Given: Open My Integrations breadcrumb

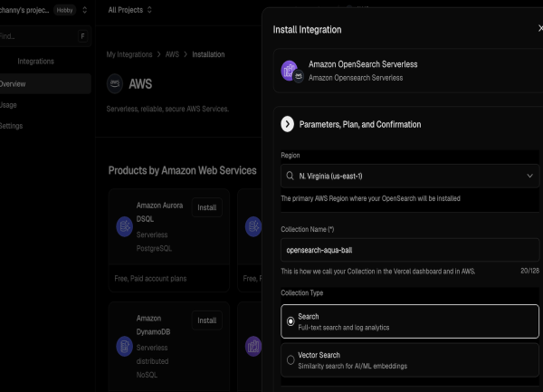Looking at the screenshot, I should click(129, 54).
